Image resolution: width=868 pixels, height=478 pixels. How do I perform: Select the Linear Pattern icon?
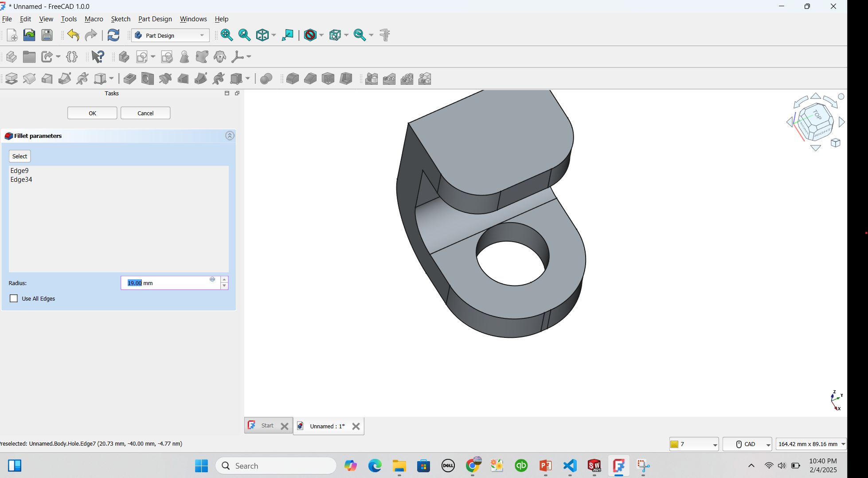click(389, 79)
